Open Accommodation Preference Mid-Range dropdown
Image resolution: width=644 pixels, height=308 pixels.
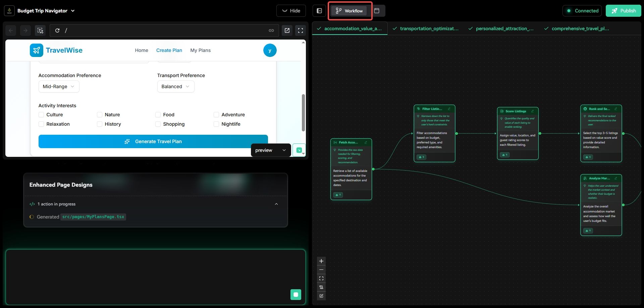pos(59,86)
